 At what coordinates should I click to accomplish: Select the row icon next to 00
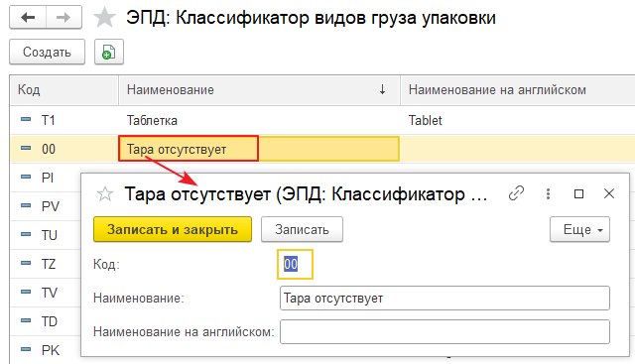point(26,148)
